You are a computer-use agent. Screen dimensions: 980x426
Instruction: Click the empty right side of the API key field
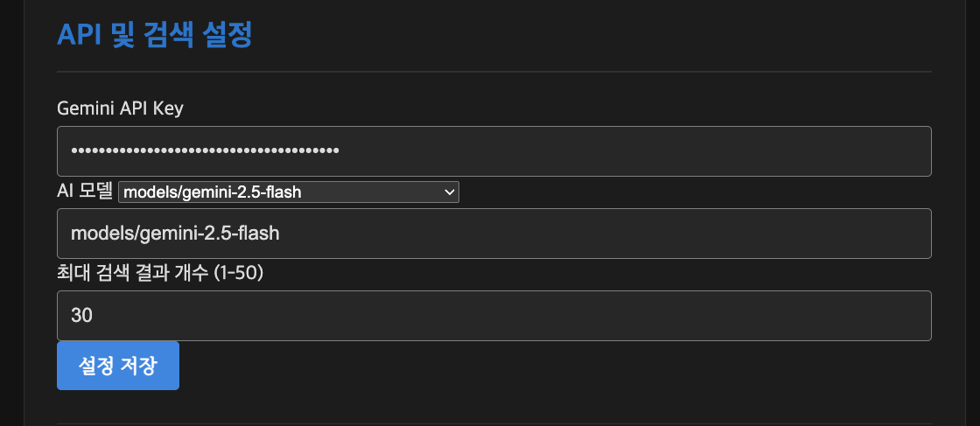(x=700, y=151)
